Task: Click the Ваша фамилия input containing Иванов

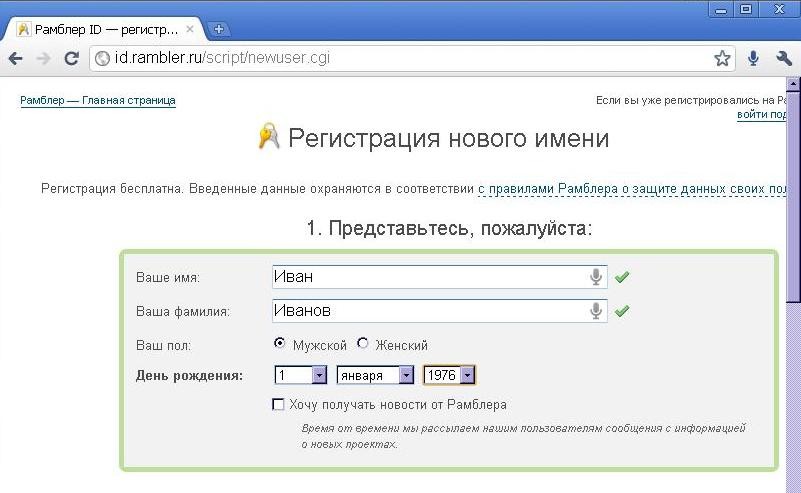Action: tap(440, 311)
